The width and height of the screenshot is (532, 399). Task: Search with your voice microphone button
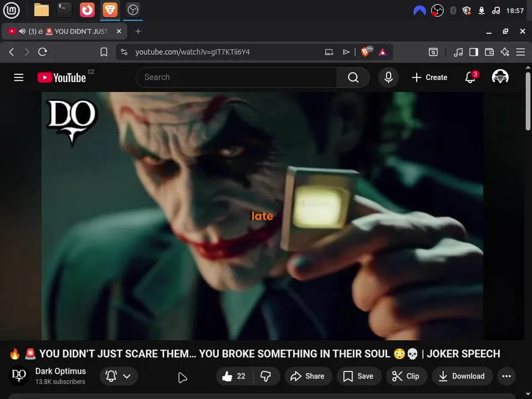coord(388,78)
